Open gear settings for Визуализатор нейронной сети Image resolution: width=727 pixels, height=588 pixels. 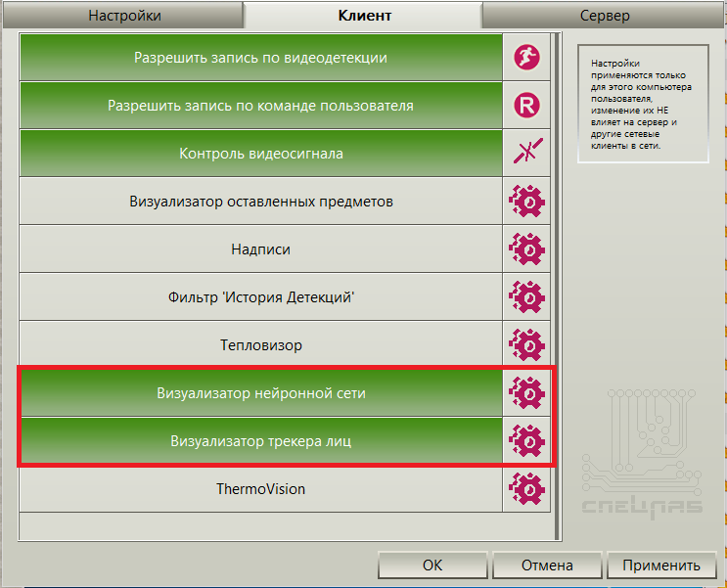click(x=526, y=392)
